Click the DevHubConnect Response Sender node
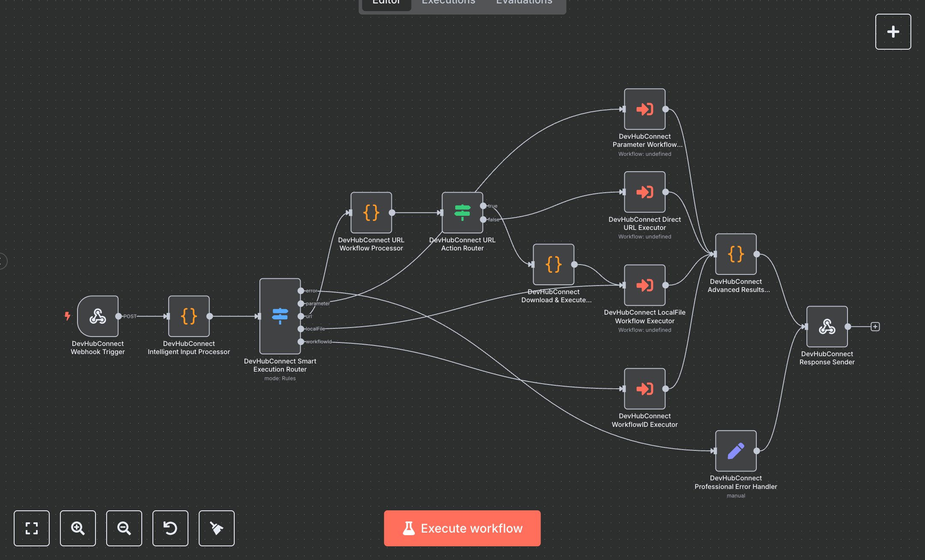 click(x=827, y=326)
